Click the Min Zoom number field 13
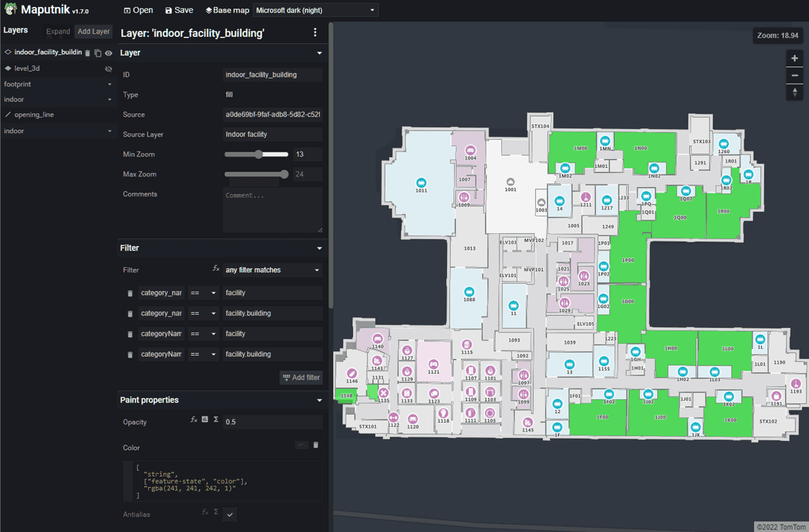 coord(307,154)
